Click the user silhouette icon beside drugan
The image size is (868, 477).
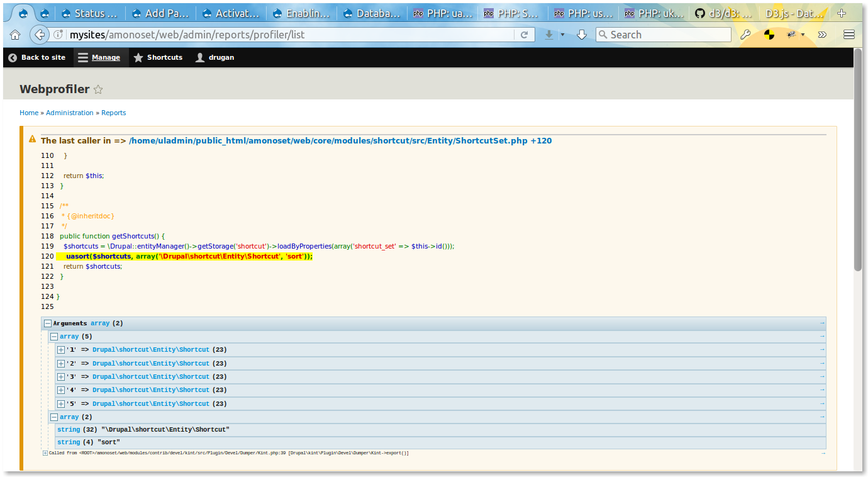coord(200,57)
